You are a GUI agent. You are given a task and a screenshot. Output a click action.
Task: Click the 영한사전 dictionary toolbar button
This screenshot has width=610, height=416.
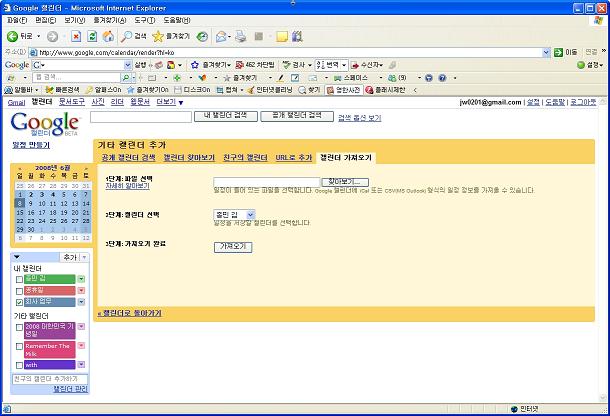click(344, 90)
